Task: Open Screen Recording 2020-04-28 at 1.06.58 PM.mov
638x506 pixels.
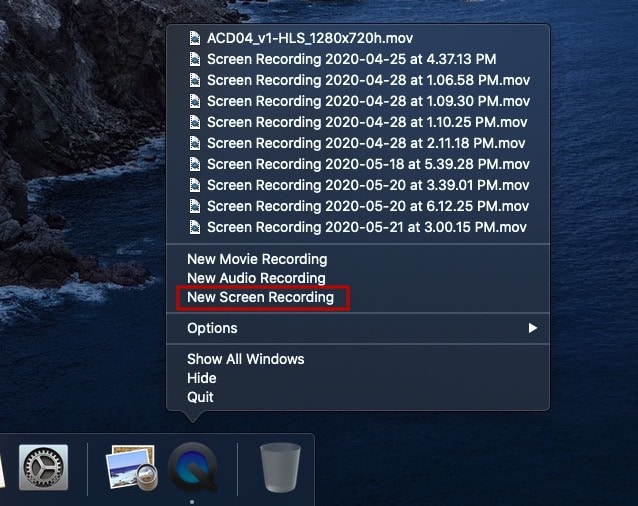Action: 369,80
